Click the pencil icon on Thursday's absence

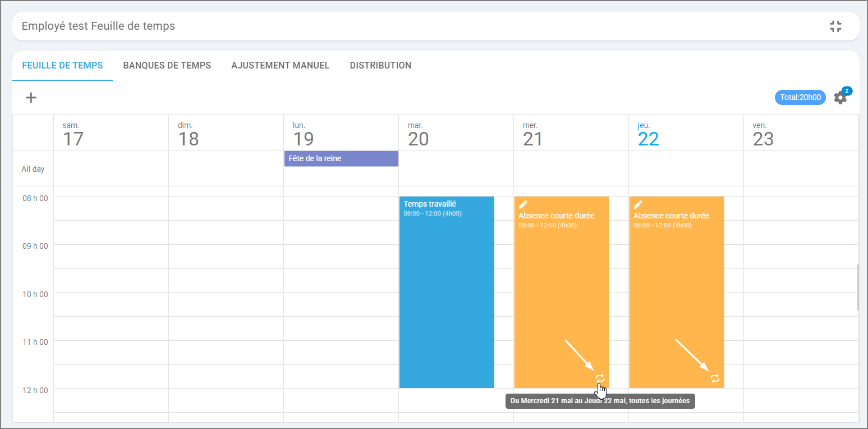pos(638,205)
